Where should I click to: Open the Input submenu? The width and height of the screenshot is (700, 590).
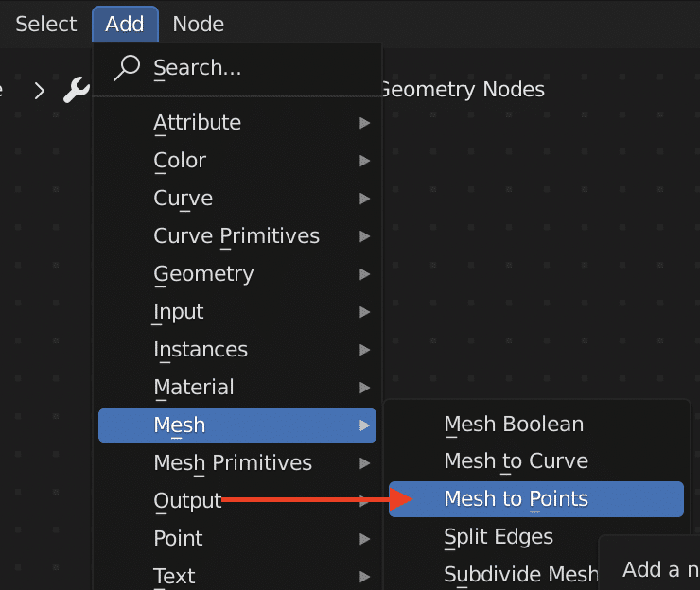pos(237,311)
